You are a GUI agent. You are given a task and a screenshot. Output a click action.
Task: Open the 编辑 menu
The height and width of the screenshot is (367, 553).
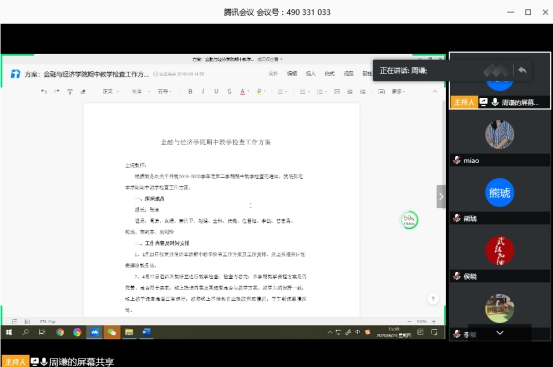click(x=292, y=73)
